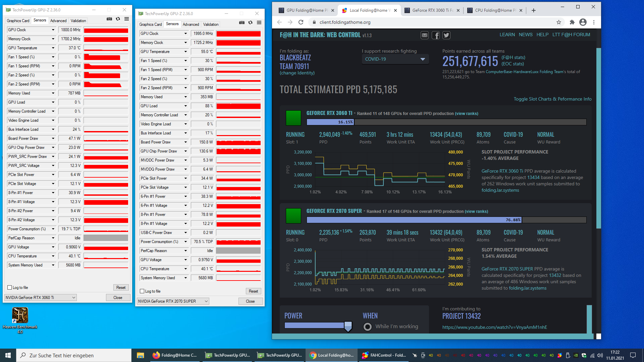Bookmark page with the star icon
The height and width of the screenshot is (362, 644).
pos(558,22)
